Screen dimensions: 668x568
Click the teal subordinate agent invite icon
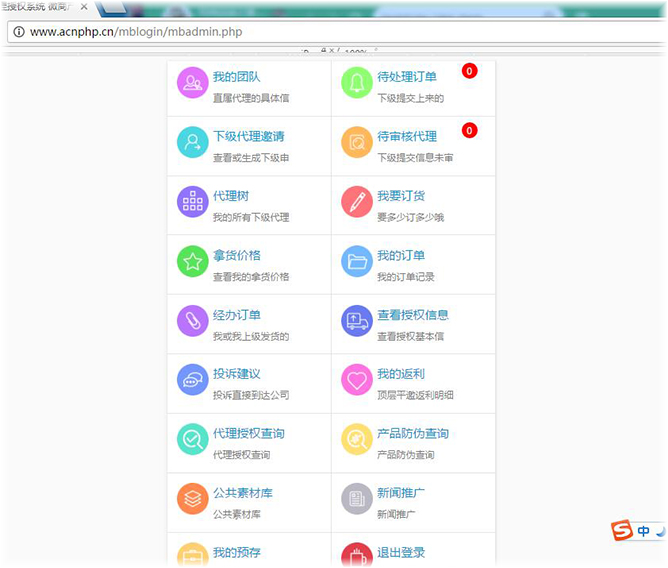click(192, 142)
